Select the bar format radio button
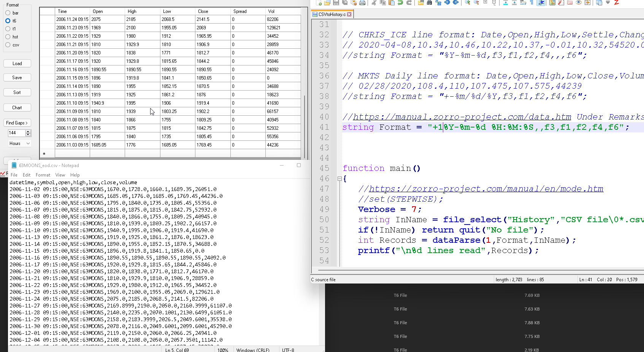Viewport: 644px width, 352px height. click(x=8, y=13)
